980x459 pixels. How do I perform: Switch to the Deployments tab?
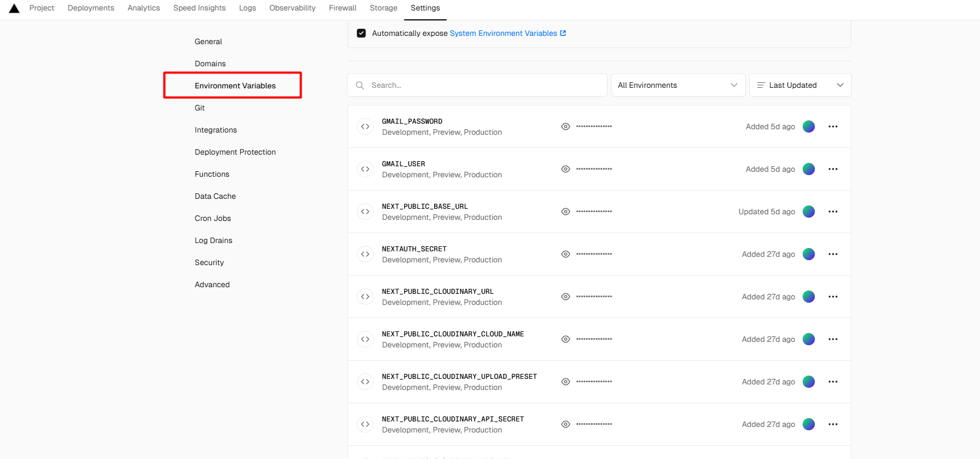click(91, 8)
